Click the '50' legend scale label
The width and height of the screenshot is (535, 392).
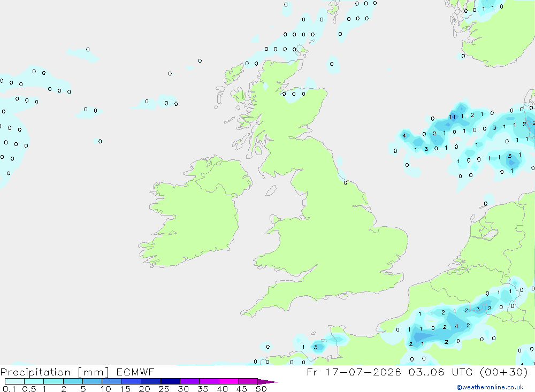[x=261, y=389]
